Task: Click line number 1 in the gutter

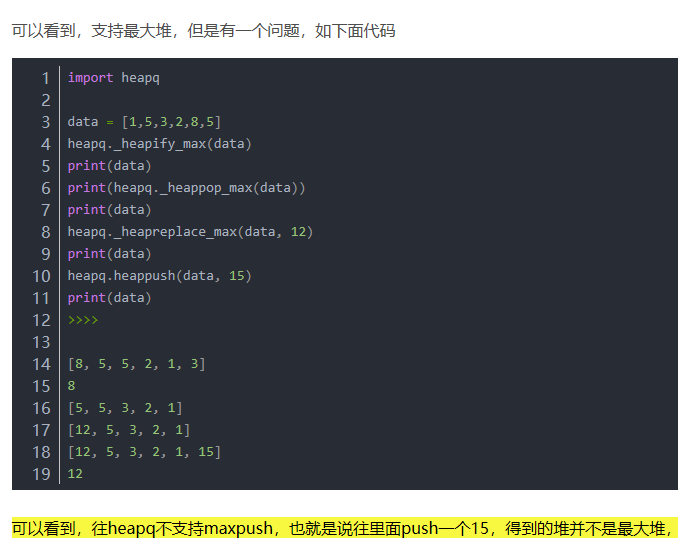Action: (45, 78)
